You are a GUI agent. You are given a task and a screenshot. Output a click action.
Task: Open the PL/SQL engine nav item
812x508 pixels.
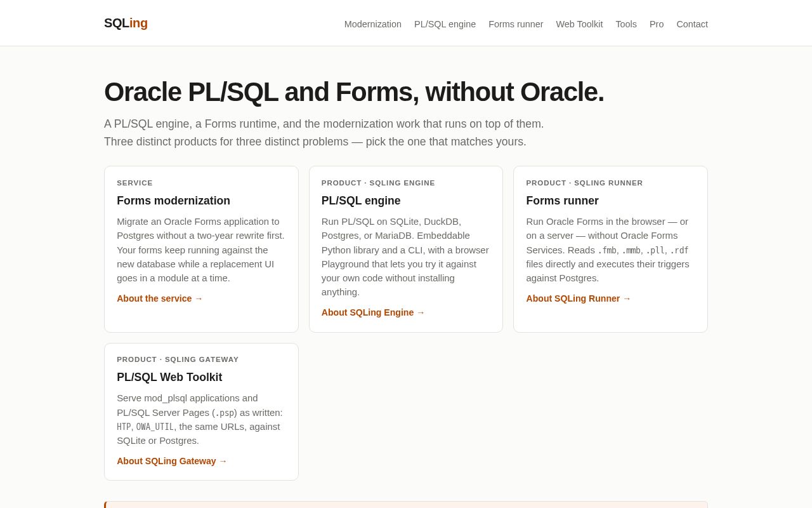[x=445, y=24]
